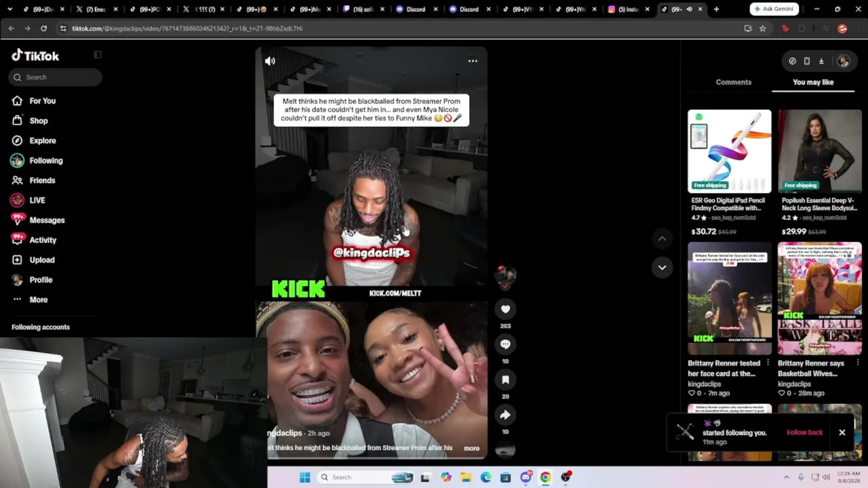
Task: Dismiss the new follower notification
Action: click(842, 432)
